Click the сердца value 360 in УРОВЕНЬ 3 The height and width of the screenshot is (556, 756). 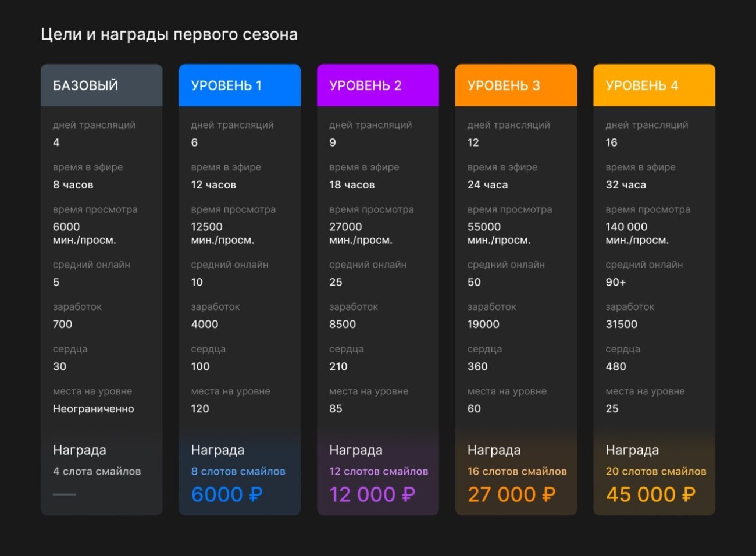[477, 366]
